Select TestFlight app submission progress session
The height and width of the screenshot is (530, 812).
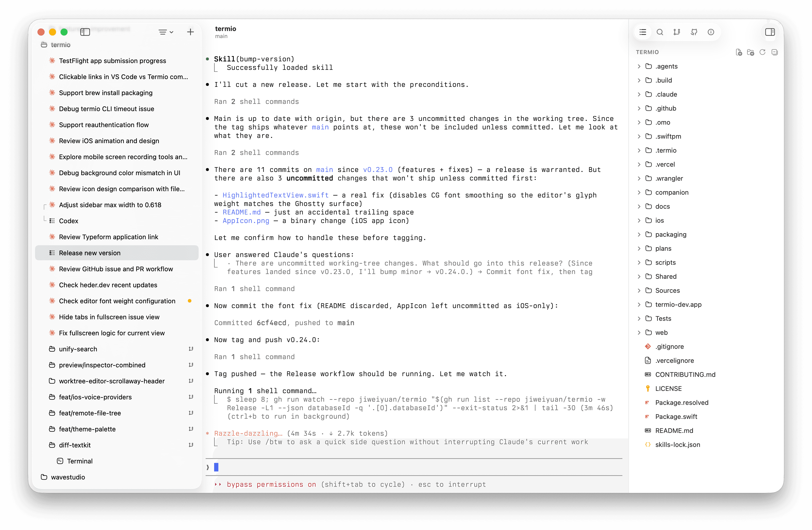click(x=117, y=61)
